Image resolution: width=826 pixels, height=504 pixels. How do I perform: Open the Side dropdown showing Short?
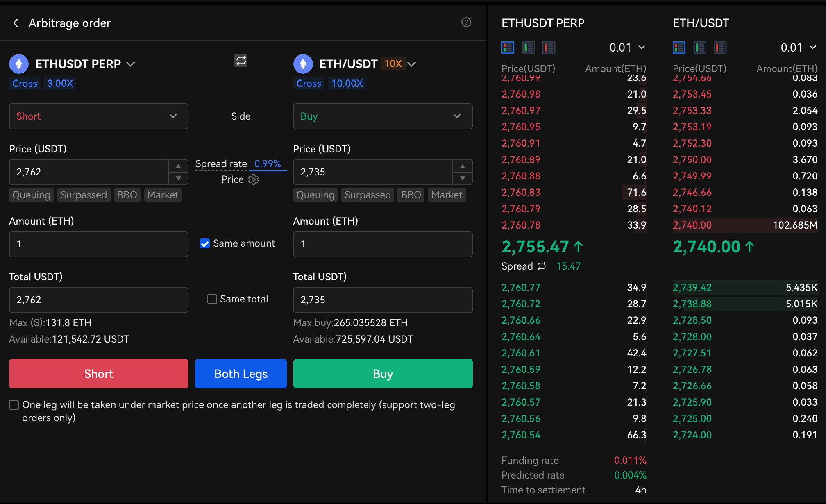click(x=98, y=116)
